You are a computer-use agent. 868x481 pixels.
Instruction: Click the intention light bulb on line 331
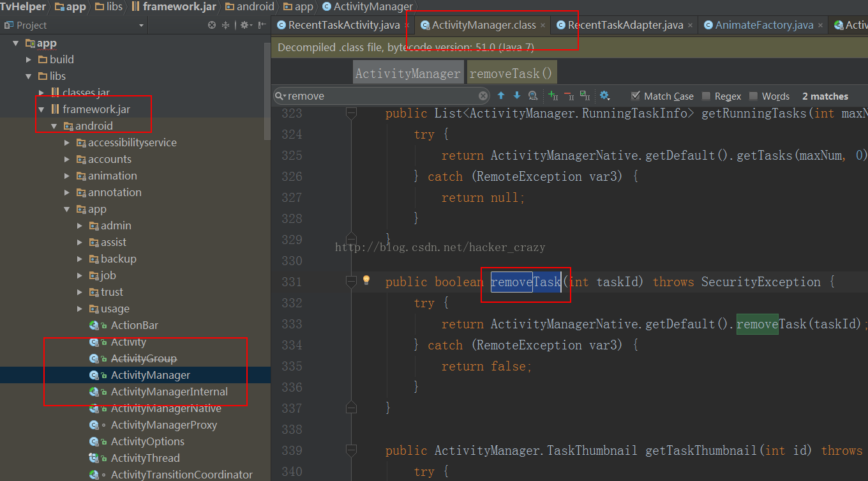tap(366, 280)
